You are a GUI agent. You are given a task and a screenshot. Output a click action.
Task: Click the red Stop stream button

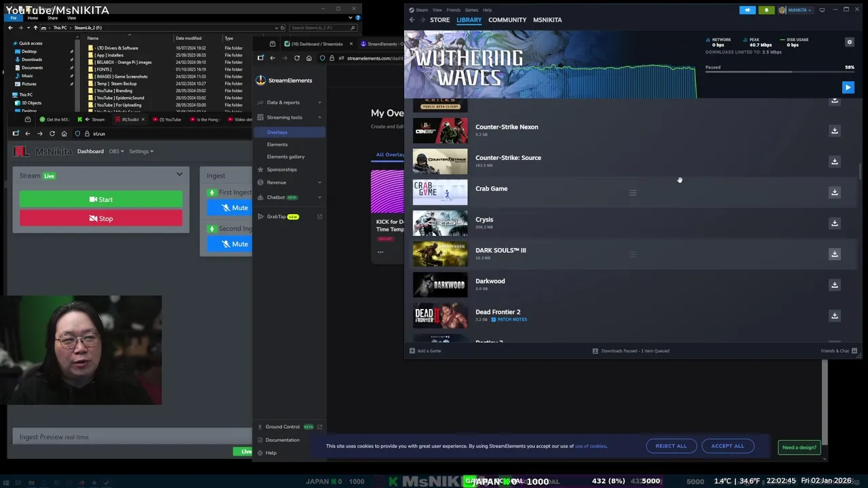(101, 218)
